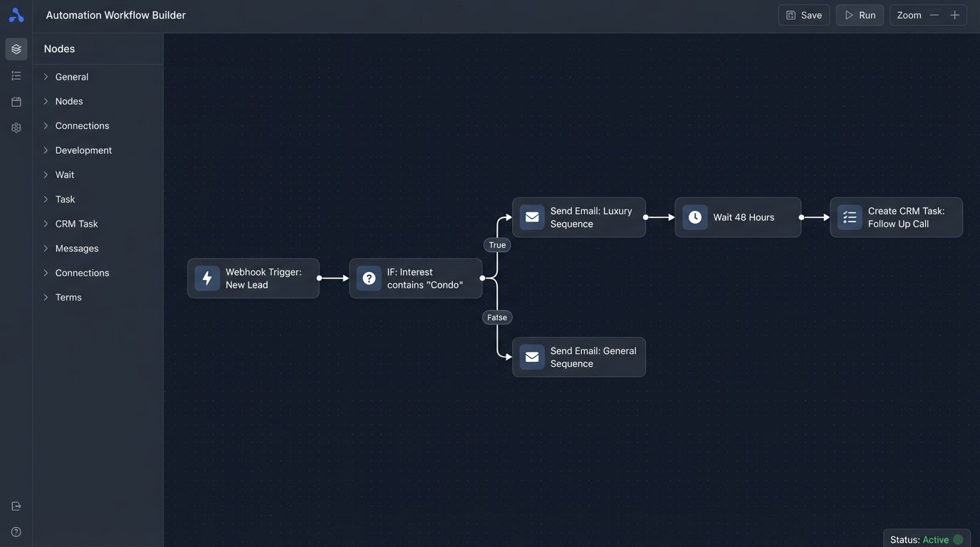Click the Save button
Screen dimensions: 980x547
pos(803,15)
